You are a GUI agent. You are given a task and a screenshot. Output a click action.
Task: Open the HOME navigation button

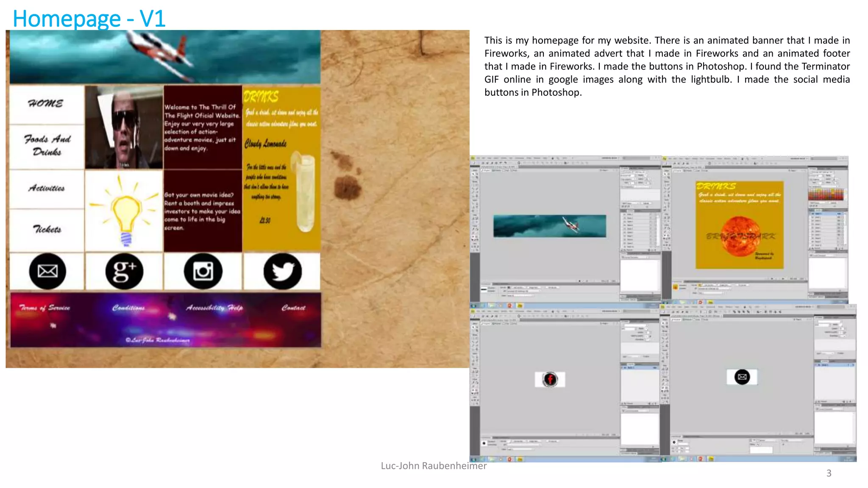[x=46, y=104]
